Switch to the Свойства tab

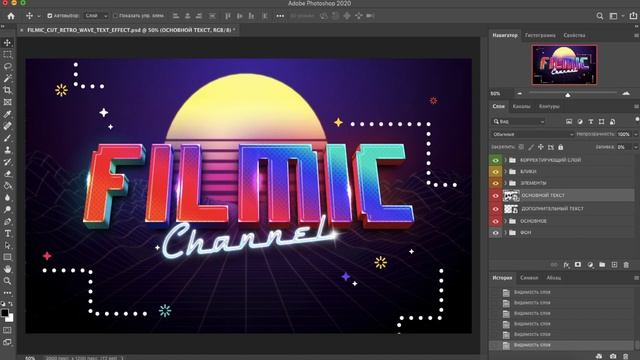(574, 36)
